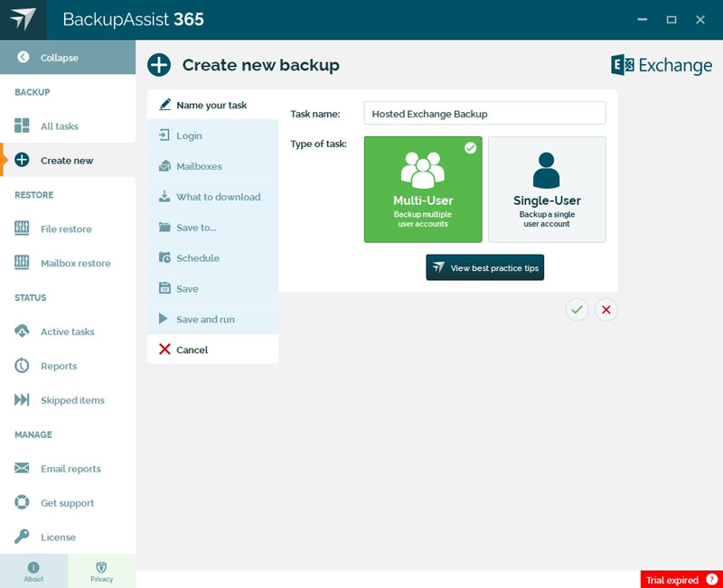Click the Save and run play icon
723x588 pixels.
[163, 319]
